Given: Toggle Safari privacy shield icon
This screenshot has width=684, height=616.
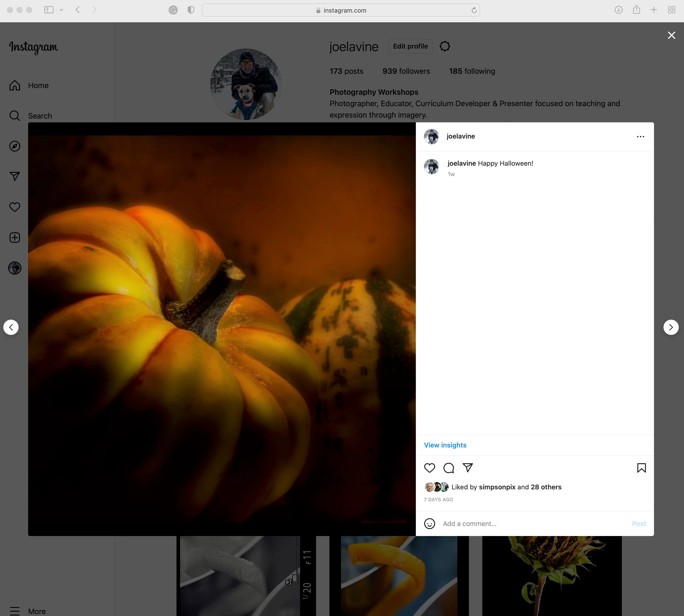Looking at the screenshot, I should coord(191,10).
